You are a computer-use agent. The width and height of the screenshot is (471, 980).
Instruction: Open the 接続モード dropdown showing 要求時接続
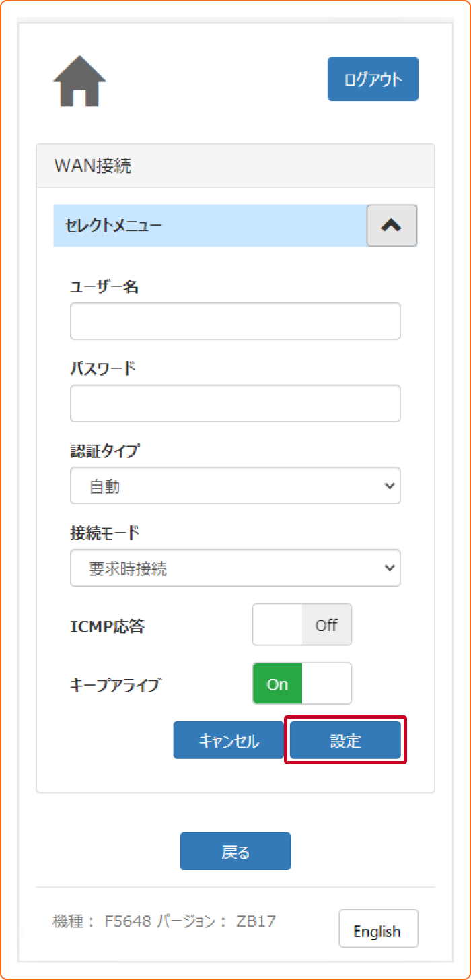point(235,568)
